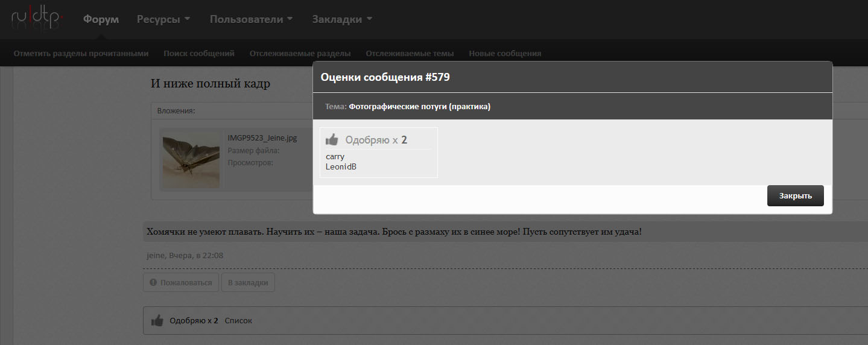Open the Форум menu item

coord(101,19)
